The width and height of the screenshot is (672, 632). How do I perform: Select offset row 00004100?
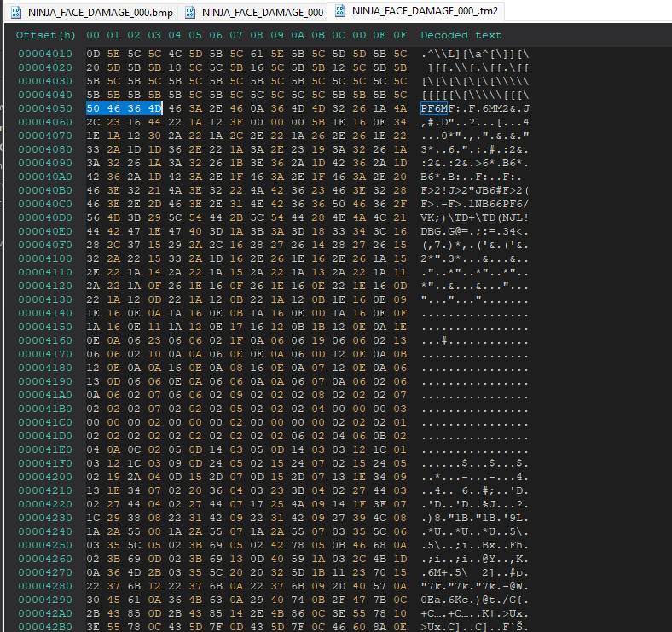tap(45, 258)
